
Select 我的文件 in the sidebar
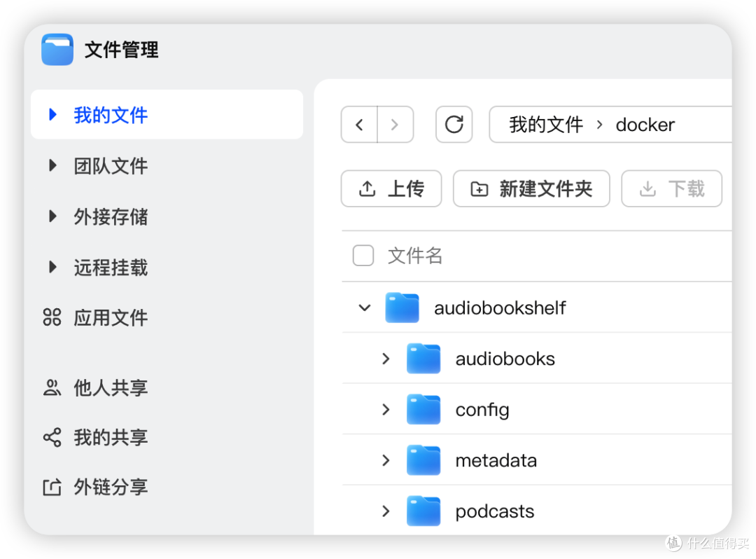click(x=111, y=115)
